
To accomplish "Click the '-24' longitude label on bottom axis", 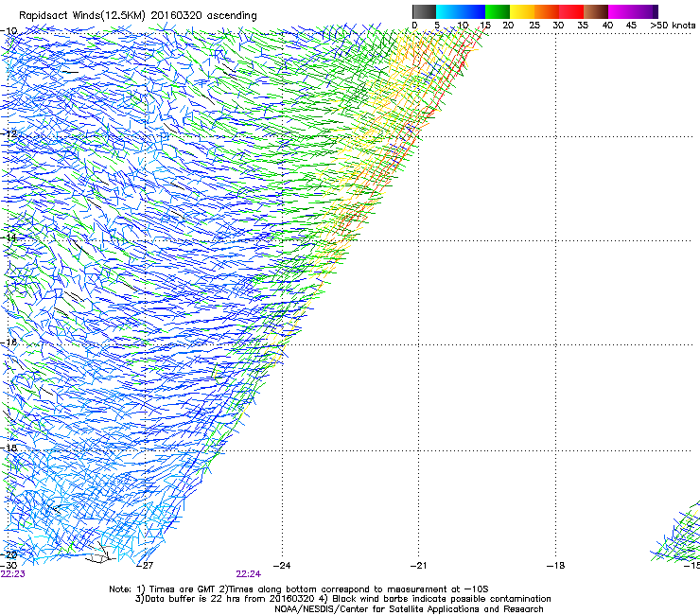I will [x=282, y=566].
